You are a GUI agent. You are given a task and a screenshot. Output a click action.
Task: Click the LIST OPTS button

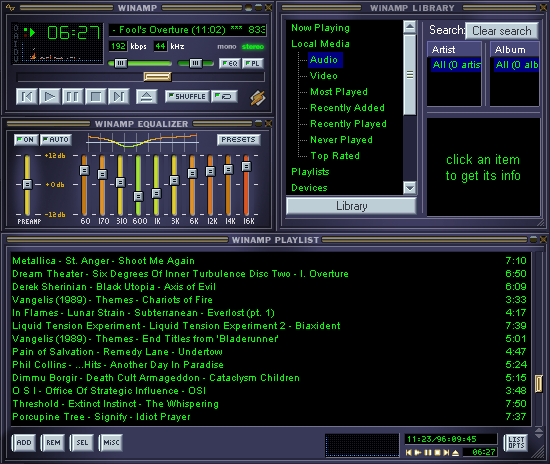pyautogui.click(x=516, y=443)
